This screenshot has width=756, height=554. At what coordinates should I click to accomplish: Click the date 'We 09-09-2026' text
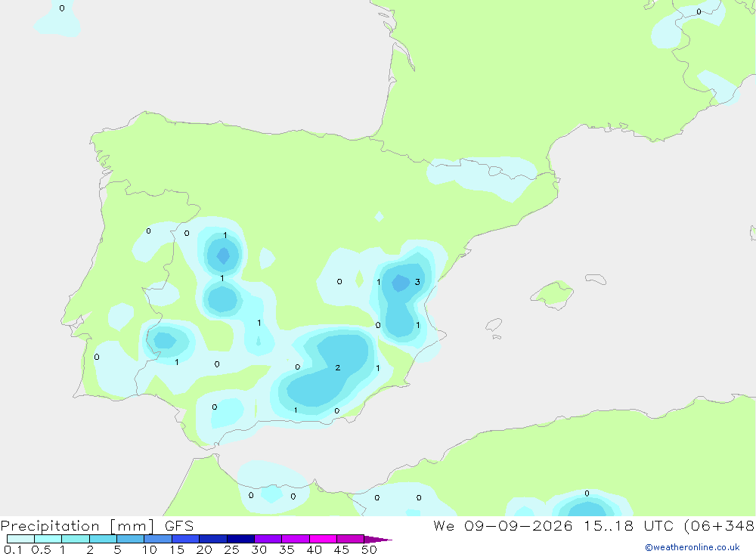click(x=503, y=525)
